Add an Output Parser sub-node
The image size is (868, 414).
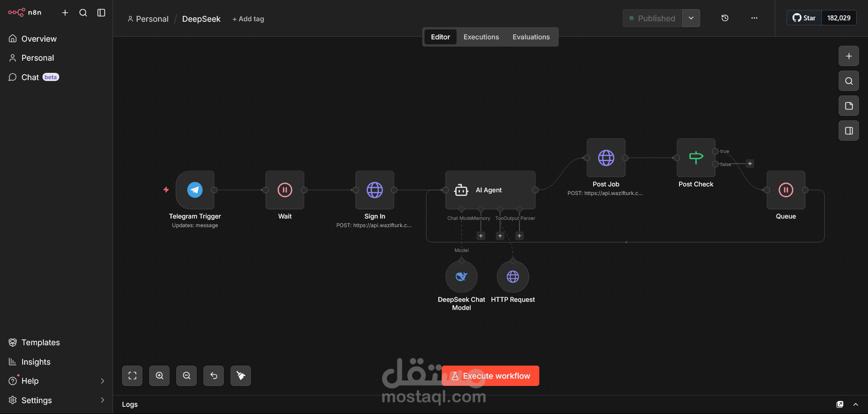(x=519, y=236)
